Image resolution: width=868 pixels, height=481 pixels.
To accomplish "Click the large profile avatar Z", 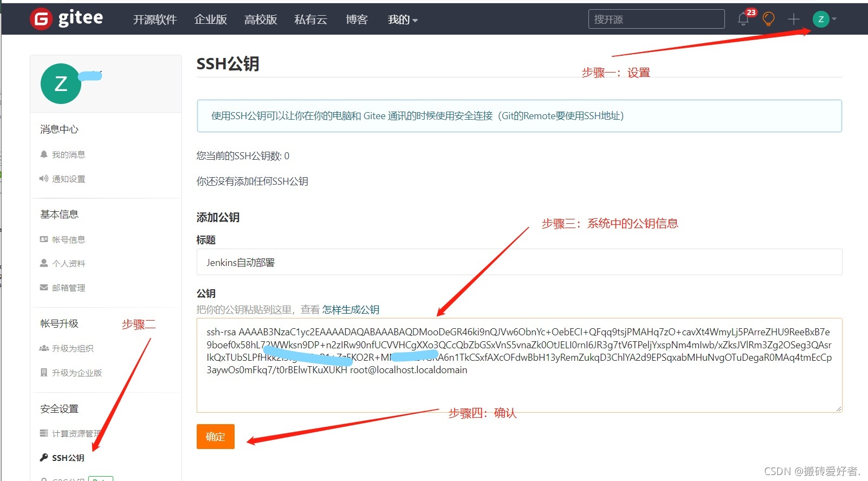I will [x=61, y=83].
